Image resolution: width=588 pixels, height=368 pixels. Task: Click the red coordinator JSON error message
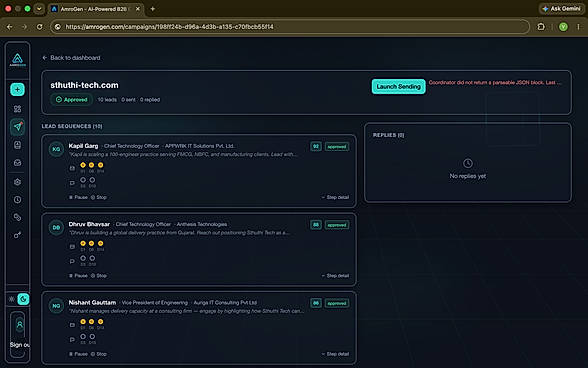click(x=495, y=83)
